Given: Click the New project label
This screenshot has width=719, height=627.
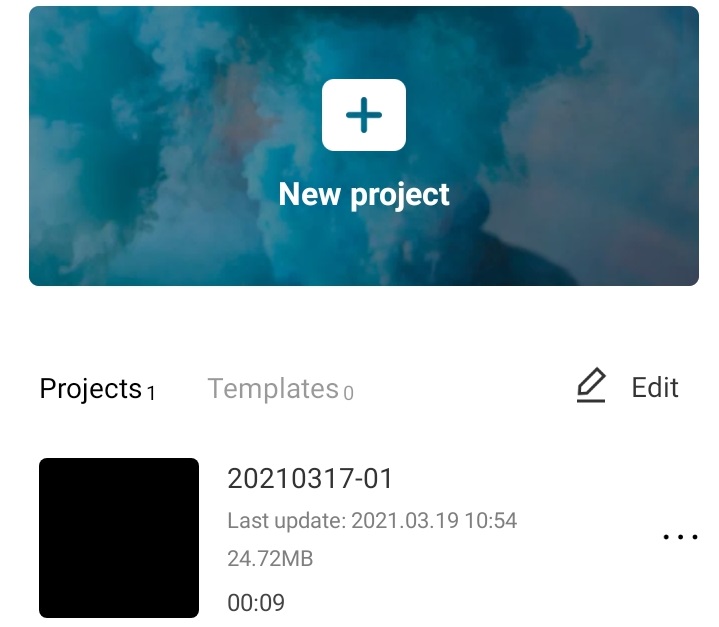Looking at the screenshot, I should [x=364, y=194].
